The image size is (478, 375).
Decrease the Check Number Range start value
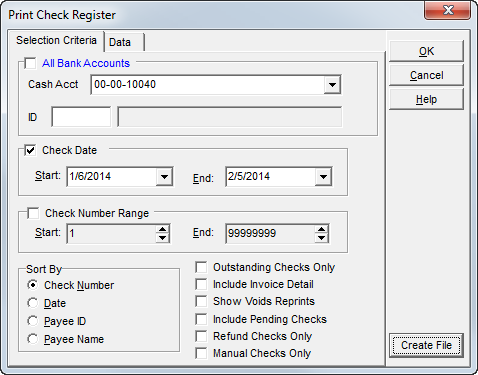pos(162,238)
